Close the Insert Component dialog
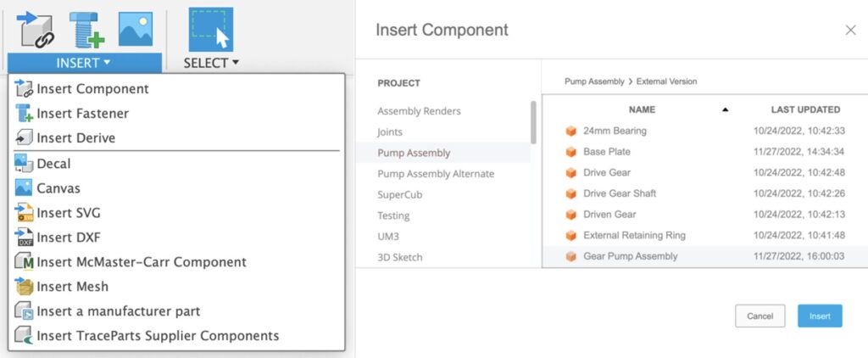Viewport: 868px width, 358px height. coord(850,31)
